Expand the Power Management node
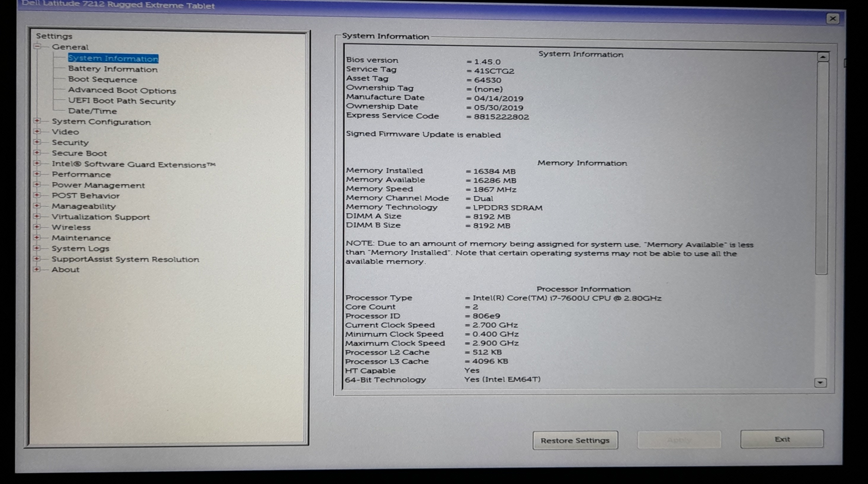 (x=37, y=185)
